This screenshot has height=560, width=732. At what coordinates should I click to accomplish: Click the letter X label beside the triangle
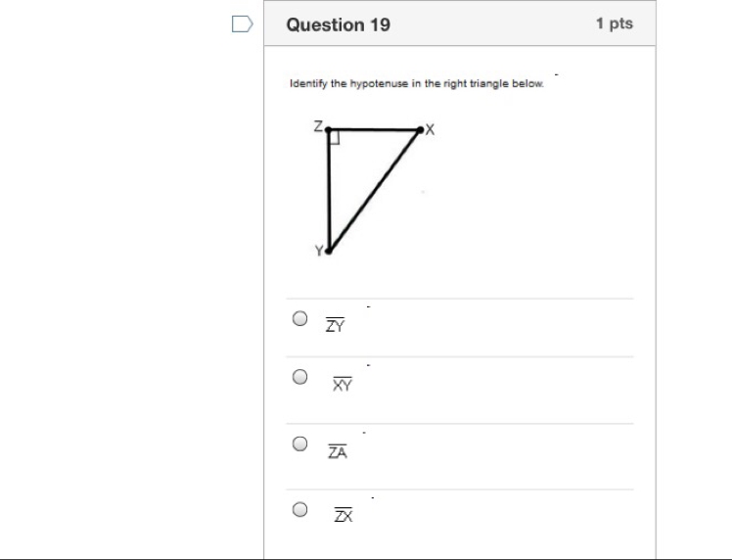click(x=430, y=129)
